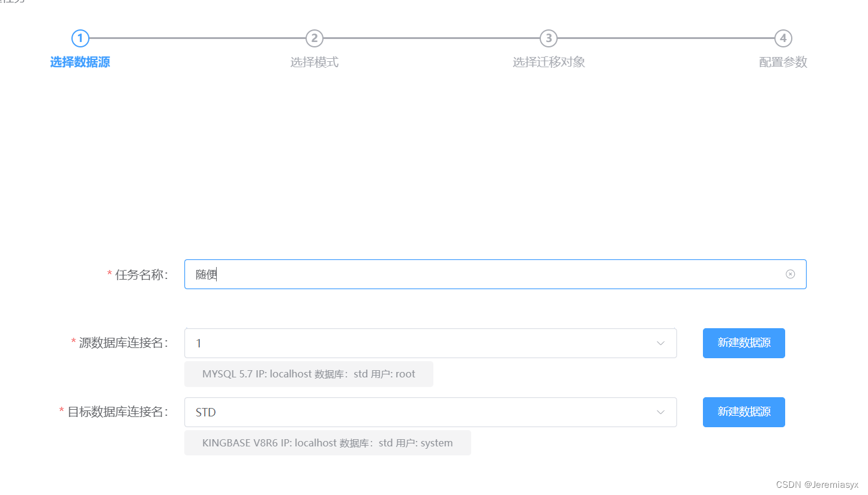Click 新建数据源 beside target database

coord(744,412)
